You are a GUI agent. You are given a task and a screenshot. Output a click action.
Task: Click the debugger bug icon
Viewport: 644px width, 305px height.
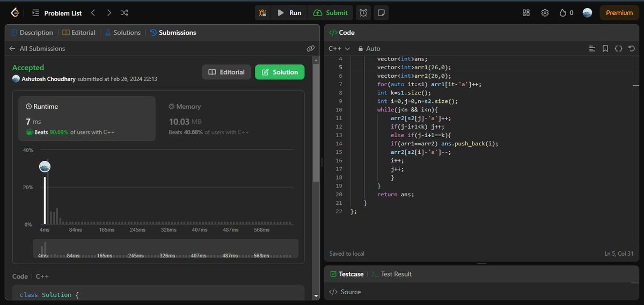coord(262,12)
